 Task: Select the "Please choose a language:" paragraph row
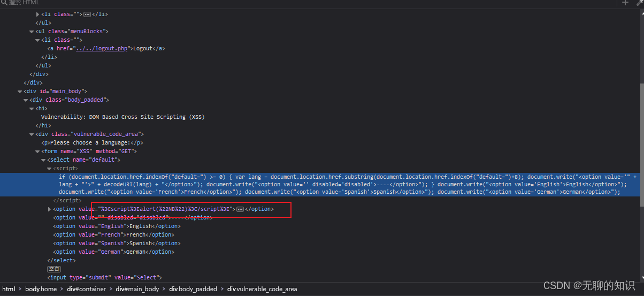click(92, 143)
